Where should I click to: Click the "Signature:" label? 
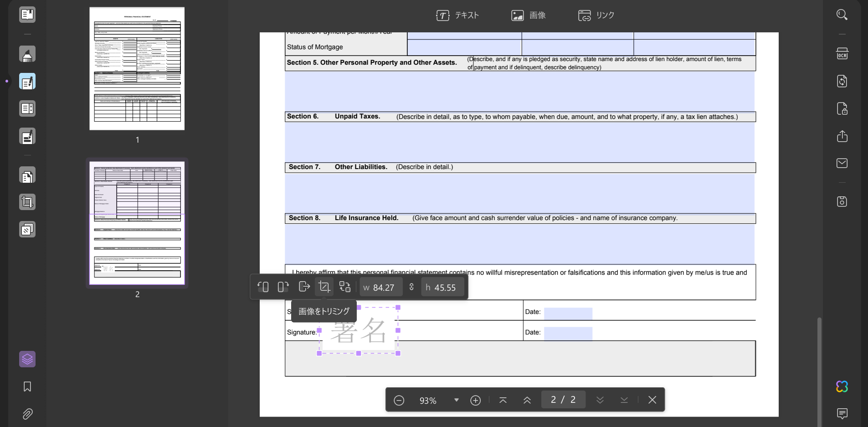pos(302,332)
